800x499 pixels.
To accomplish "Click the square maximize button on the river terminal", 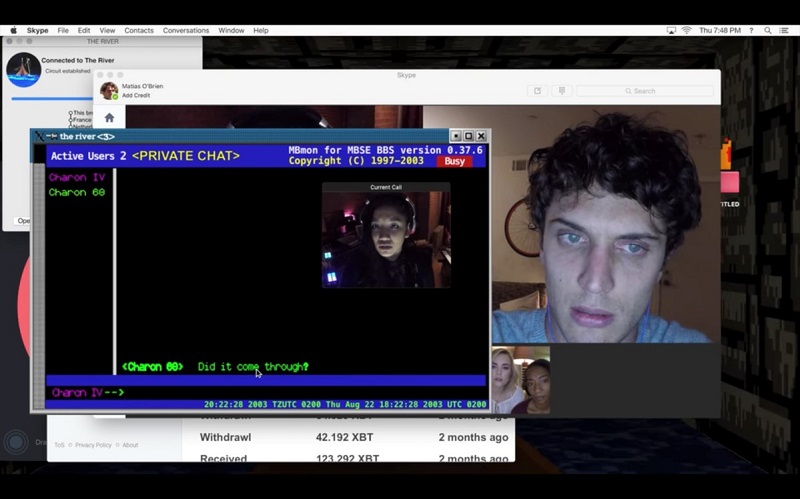I will [x=468, y=136].
